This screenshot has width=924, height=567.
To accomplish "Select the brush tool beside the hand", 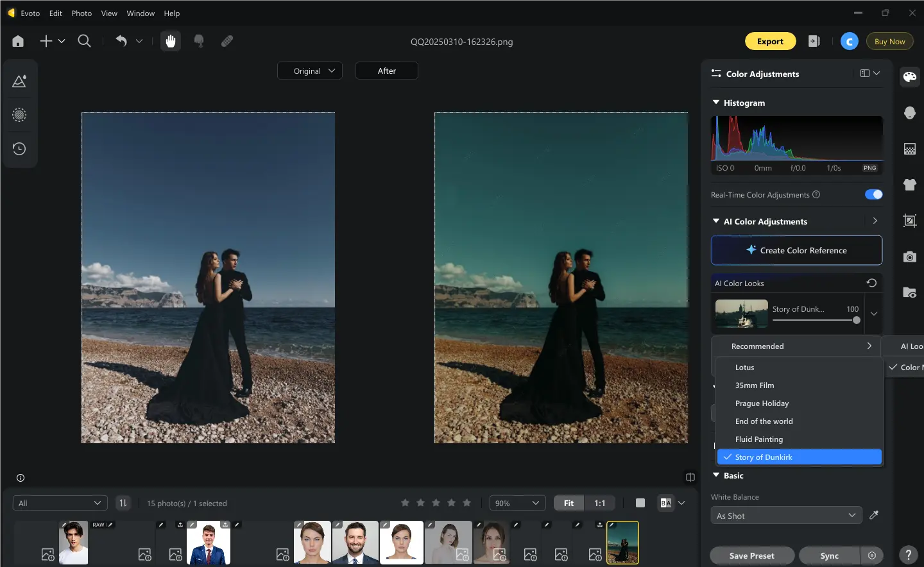I will pos(199,41).
